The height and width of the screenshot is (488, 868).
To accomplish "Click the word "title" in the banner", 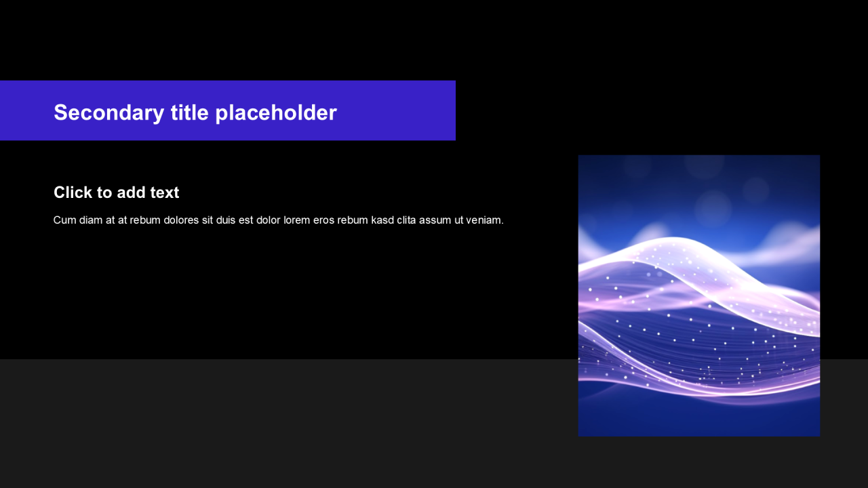I will [190, 113].
